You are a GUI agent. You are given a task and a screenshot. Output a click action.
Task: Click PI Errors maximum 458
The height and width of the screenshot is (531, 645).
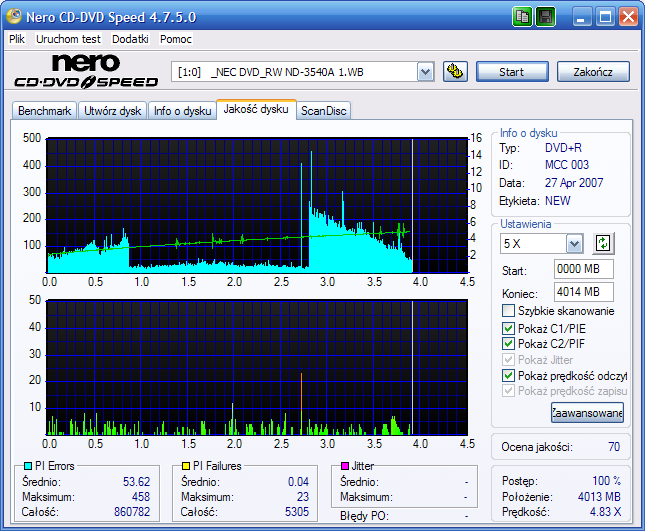(x=141, y=496)
